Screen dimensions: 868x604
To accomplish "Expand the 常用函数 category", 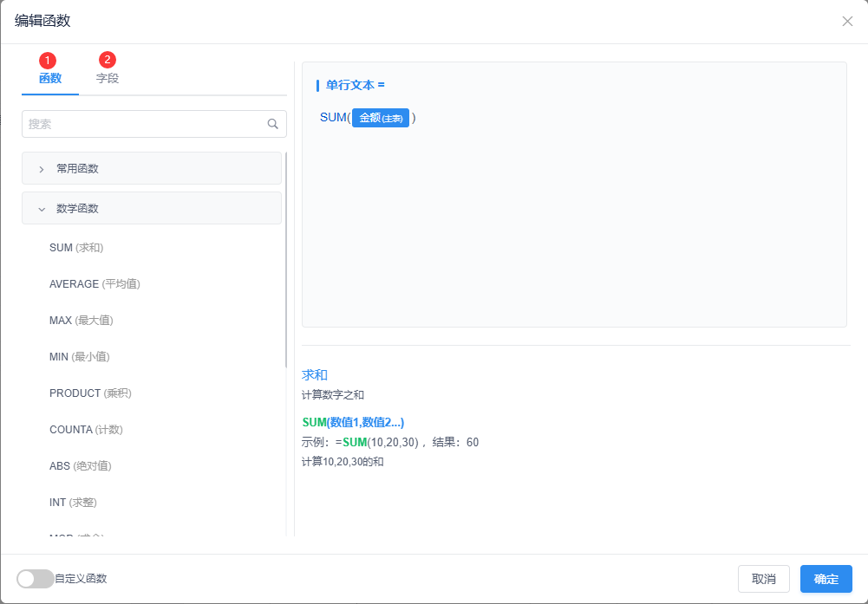I will click(152, 168).
